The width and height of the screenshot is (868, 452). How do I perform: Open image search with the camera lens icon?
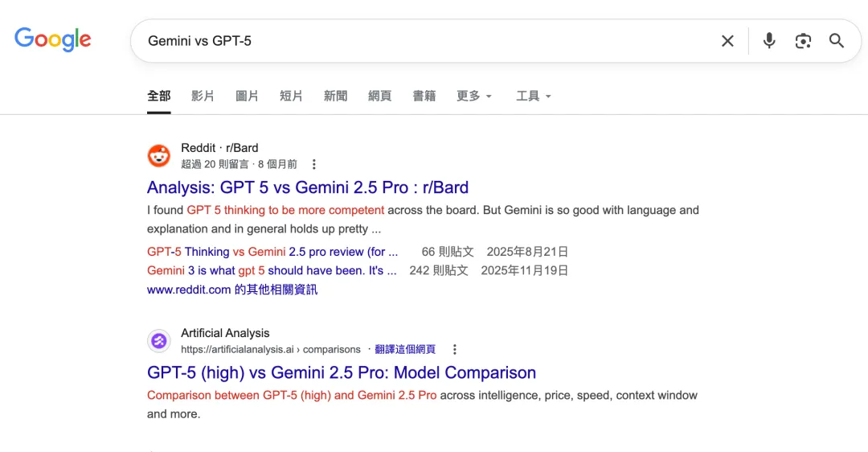click(x=803, y=41)
